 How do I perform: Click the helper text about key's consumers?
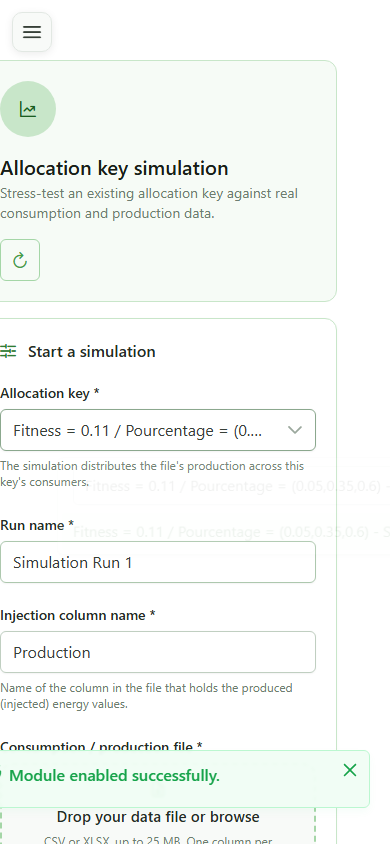152,473
